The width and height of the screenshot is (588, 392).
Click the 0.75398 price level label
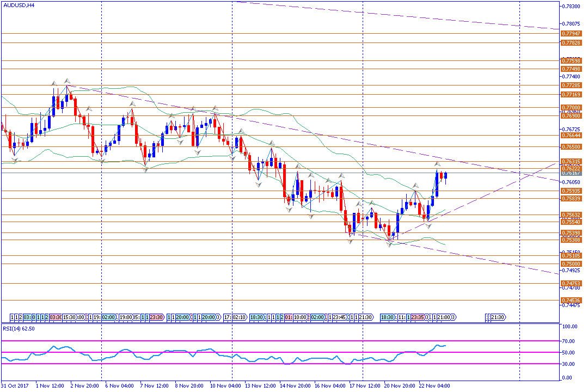click(571, 234)
